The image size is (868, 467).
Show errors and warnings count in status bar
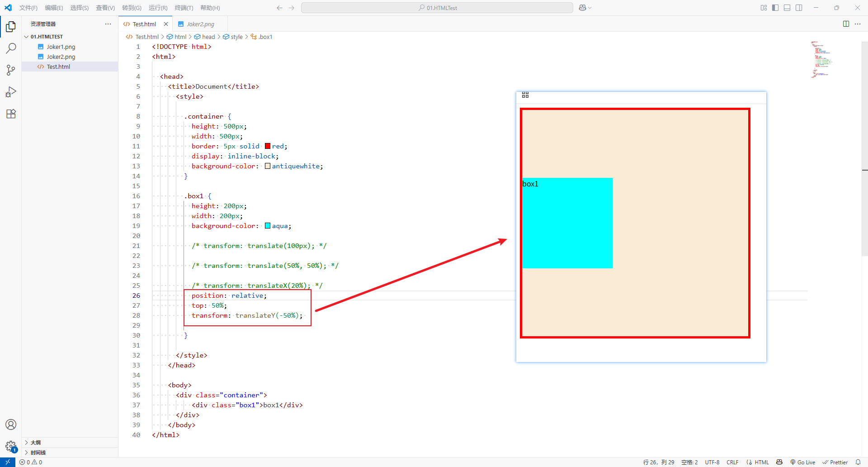[31, 462]
